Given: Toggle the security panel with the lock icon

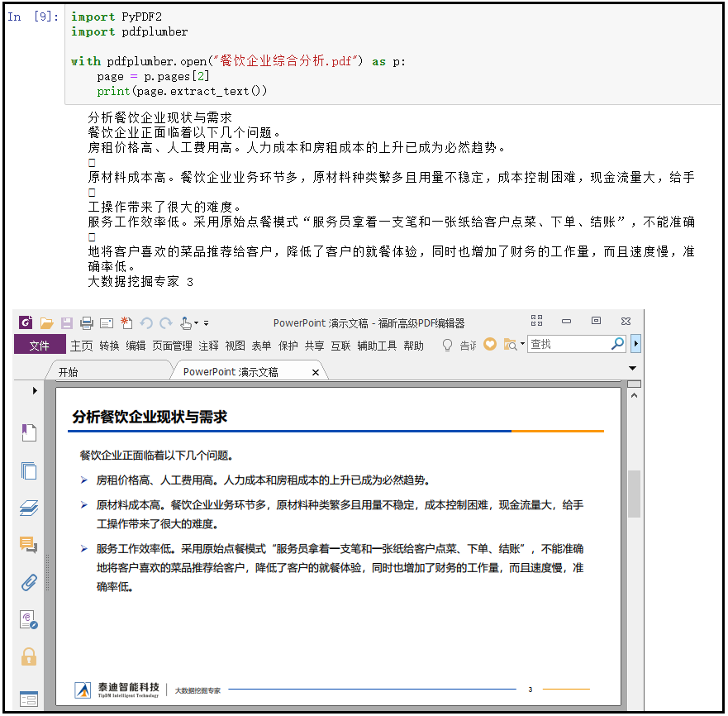Looking at the screenshot, I should 29,656.
